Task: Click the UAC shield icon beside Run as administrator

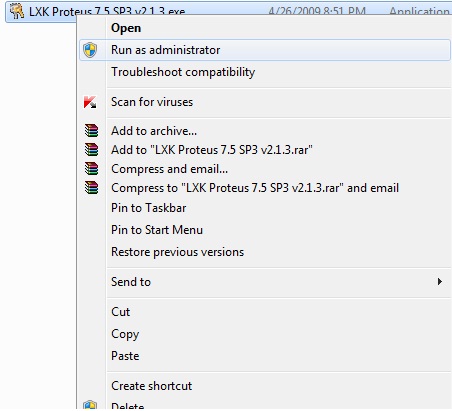Action: (90, 50)
